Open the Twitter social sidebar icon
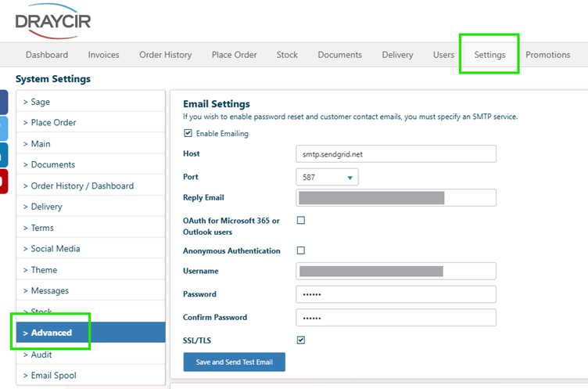Screen dimensions: 588x389 click(3, 128)
